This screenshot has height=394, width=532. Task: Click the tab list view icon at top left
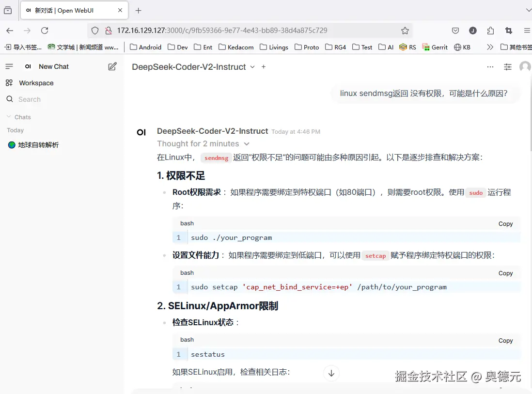click(x=7, y=11)
